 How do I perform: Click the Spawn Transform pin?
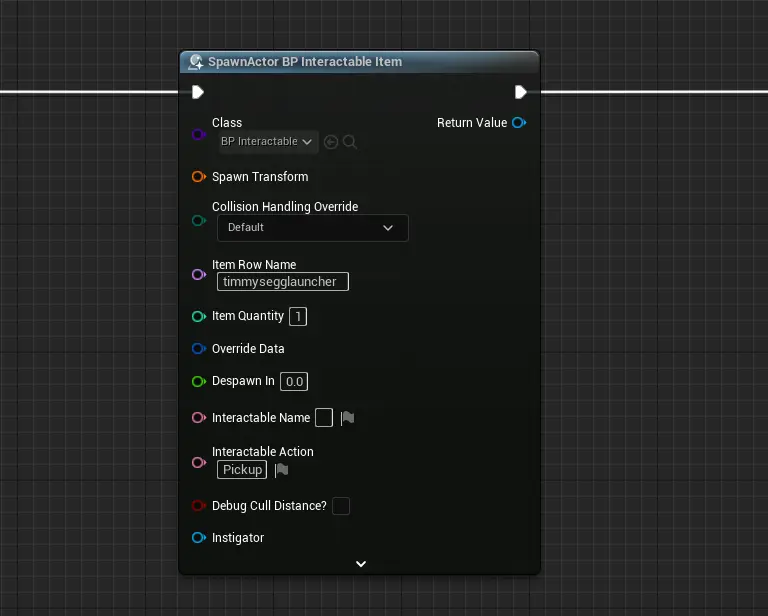pyautogui.click(x=198, y=177)
